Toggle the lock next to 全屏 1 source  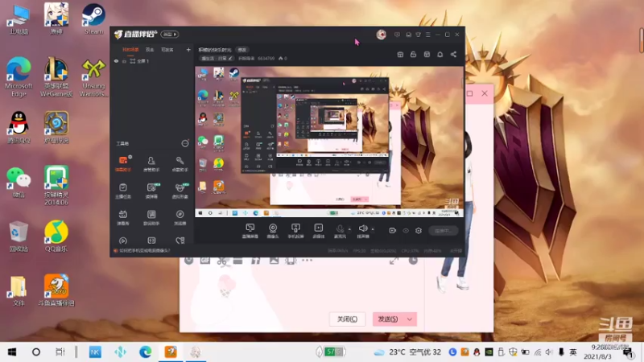[124, 61]
